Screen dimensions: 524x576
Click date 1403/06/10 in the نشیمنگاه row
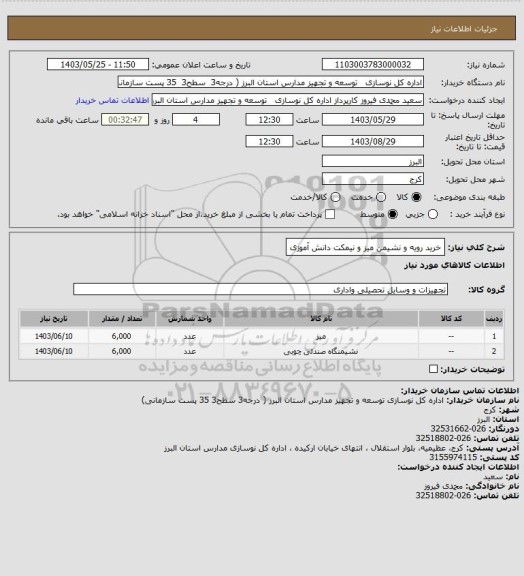54,352
